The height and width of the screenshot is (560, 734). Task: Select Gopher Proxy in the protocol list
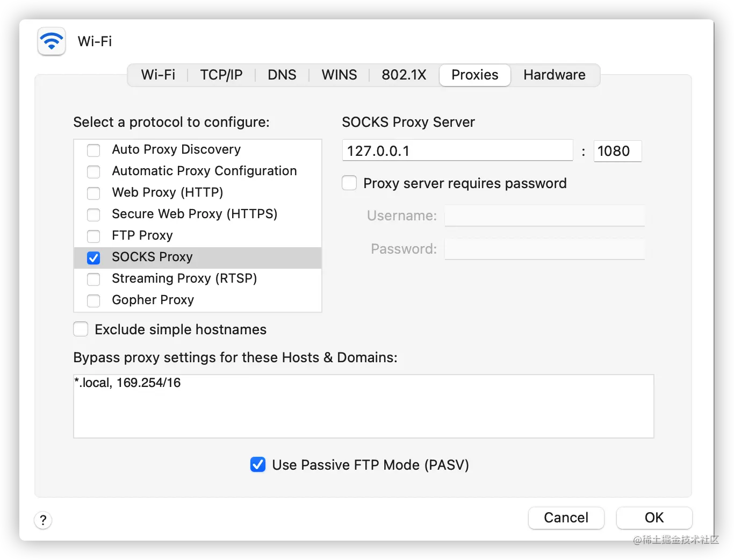click(198, 300)
